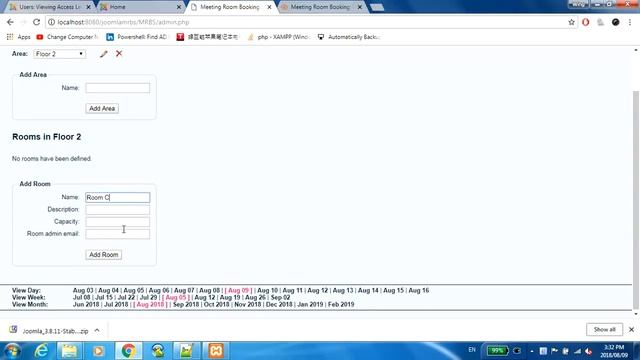640x360 pixels.
Task: Open the media player taskbar icon
Action: click(x=98, y=351)
